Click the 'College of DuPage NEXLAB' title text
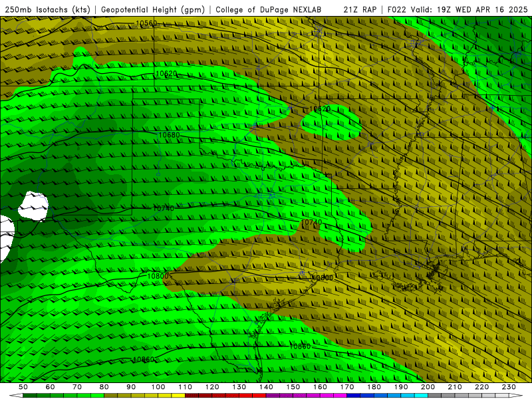Screen dimensions: 532x399 click(269, 10)
